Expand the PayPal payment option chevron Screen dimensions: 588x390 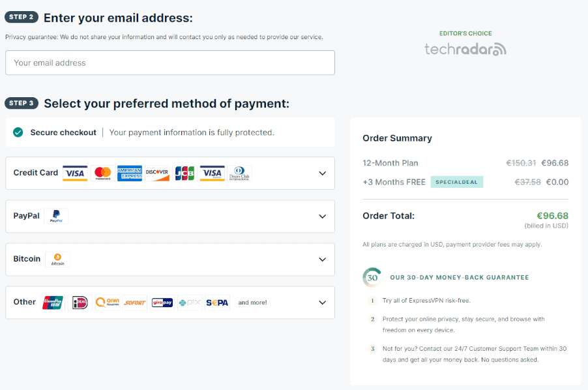pos(322,217)
